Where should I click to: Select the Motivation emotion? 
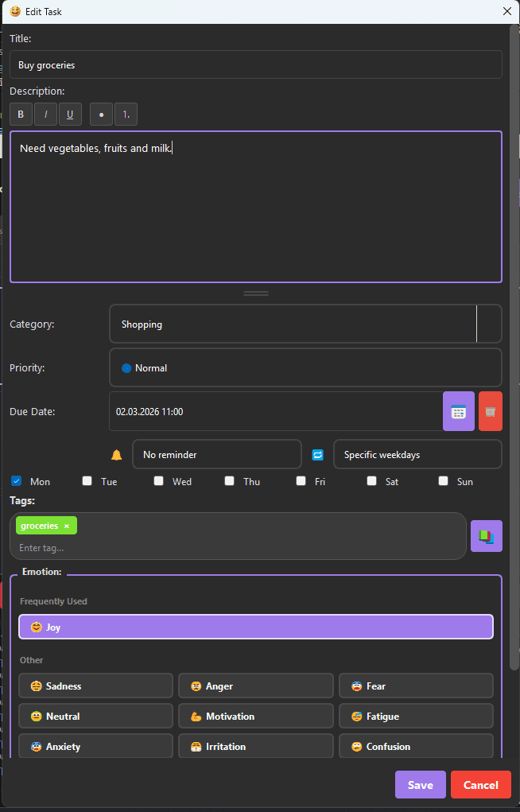(x=256, y=717)
